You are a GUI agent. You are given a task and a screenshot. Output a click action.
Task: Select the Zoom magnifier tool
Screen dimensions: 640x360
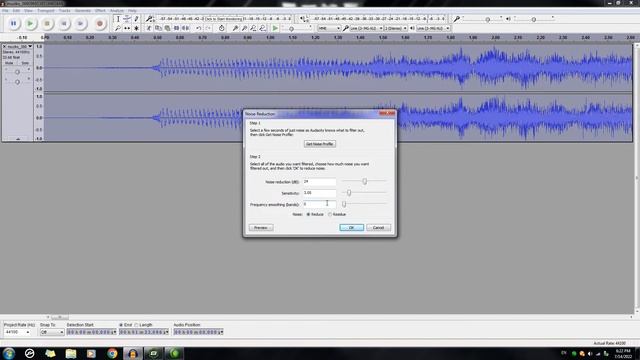[x=118, y=28]
